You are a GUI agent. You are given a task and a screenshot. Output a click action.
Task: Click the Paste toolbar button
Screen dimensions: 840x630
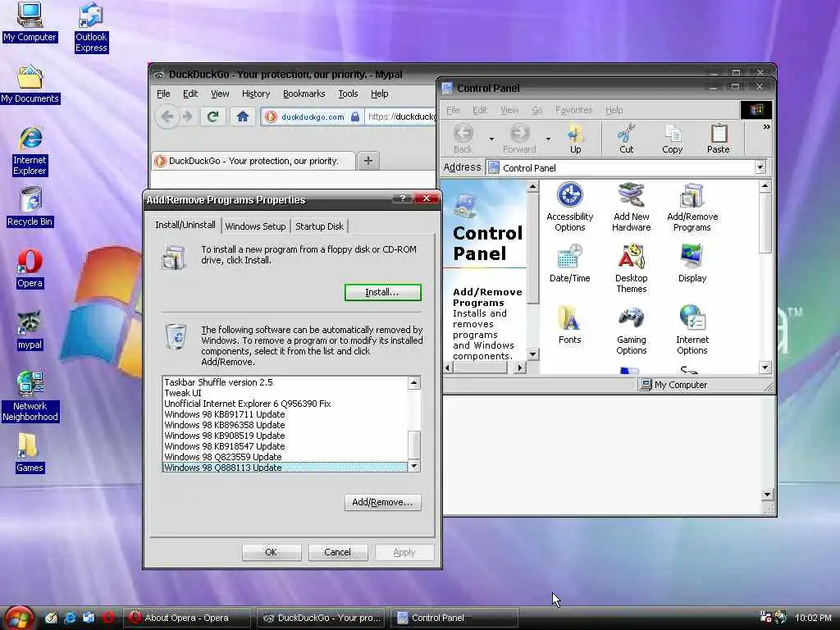[x=718, y=139]
